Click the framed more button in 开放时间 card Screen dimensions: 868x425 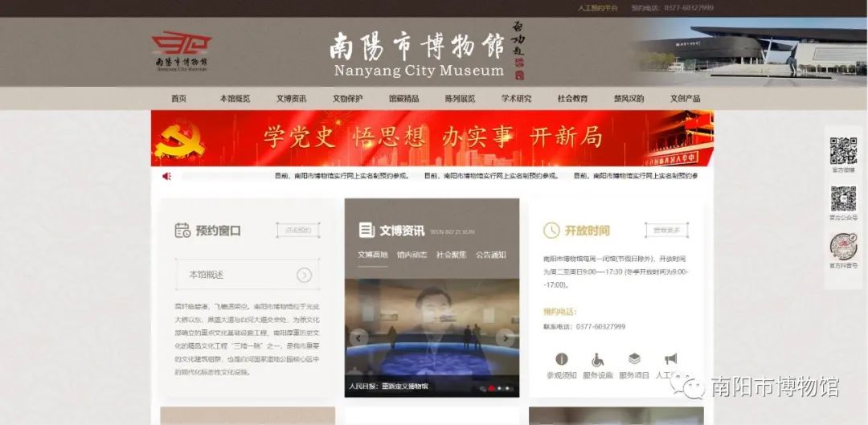[x=666, y=231]
